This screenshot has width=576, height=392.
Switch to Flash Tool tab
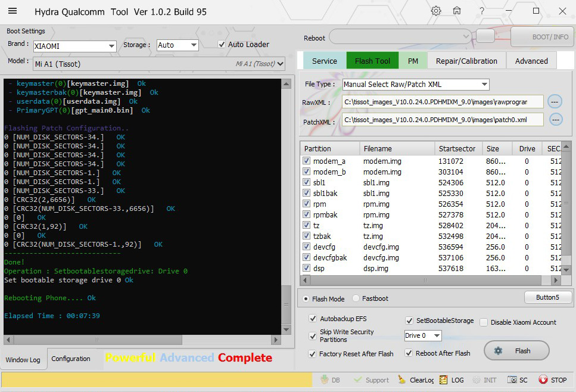pos(372,61)
